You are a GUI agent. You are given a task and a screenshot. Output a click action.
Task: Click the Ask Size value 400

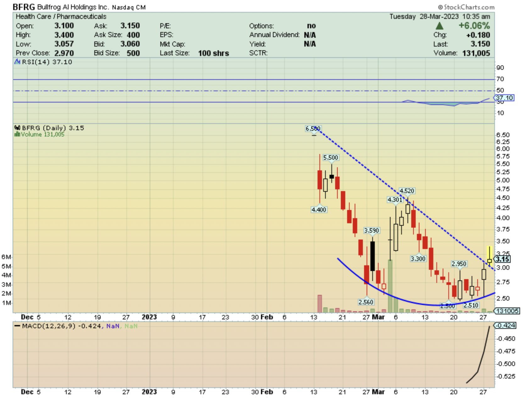point(133,35)
